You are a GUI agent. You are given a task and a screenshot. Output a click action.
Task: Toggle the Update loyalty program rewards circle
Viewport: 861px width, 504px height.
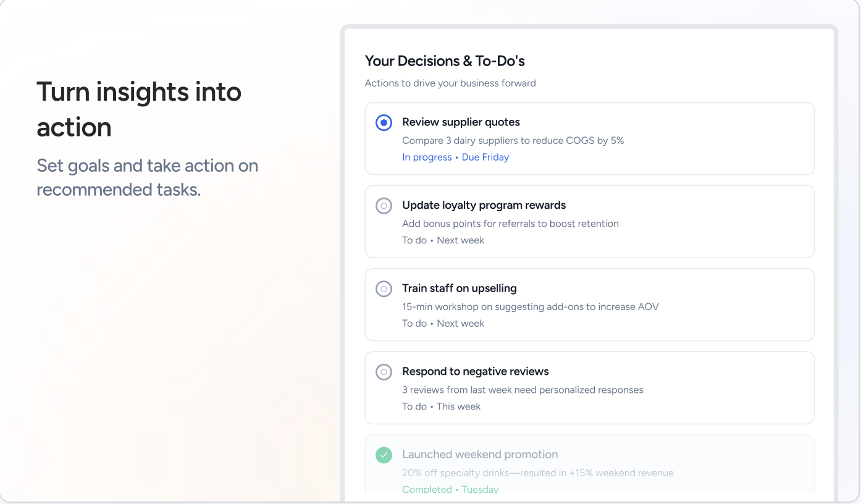(x=384, y=206)
